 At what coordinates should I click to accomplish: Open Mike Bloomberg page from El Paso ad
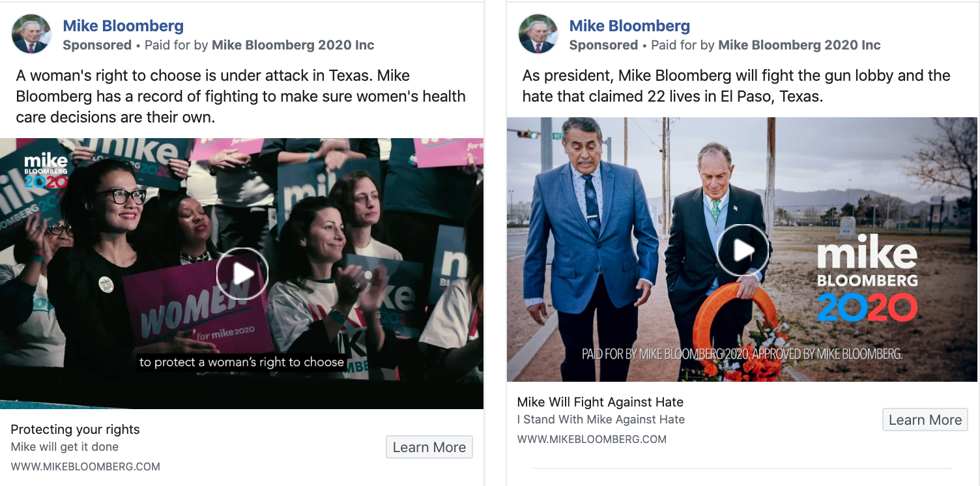click(x=629, y=26)
